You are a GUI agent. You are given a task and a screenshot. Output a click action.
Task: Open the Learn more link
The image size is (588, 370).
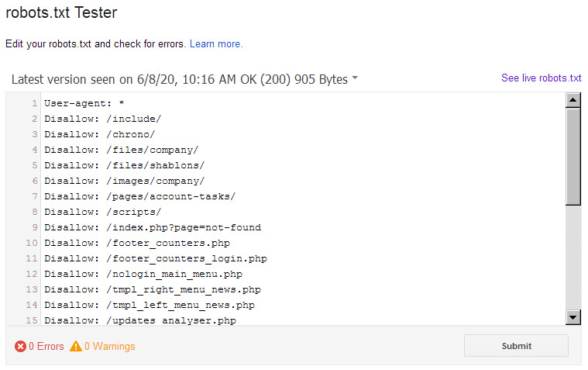[x=216, y=44]
